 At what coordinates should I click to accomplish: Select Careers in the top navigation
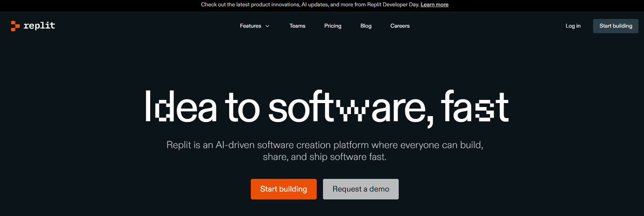coord(400,26)
